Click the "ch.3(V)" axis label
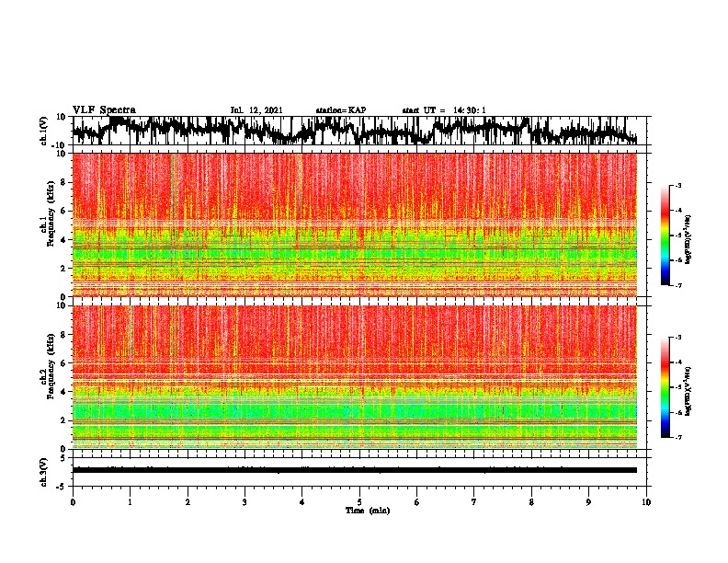 click(43, 472)
